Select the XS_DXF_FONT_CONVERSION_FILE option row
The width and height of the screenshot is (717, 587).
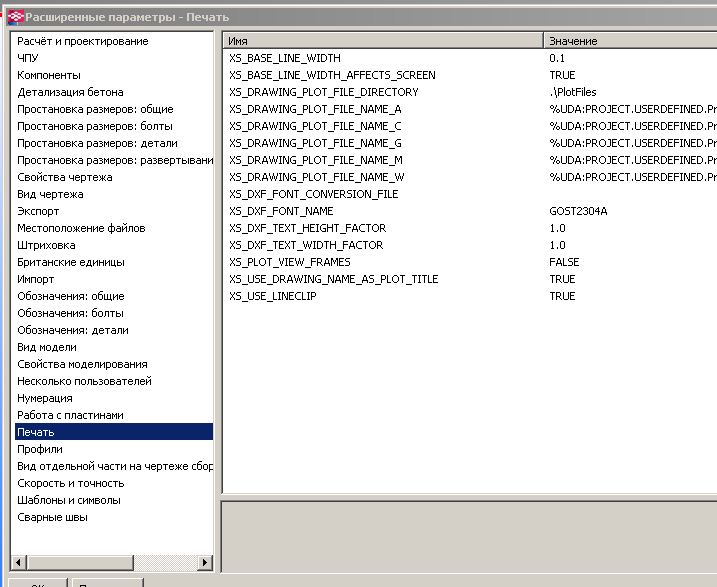pos(314,194)
